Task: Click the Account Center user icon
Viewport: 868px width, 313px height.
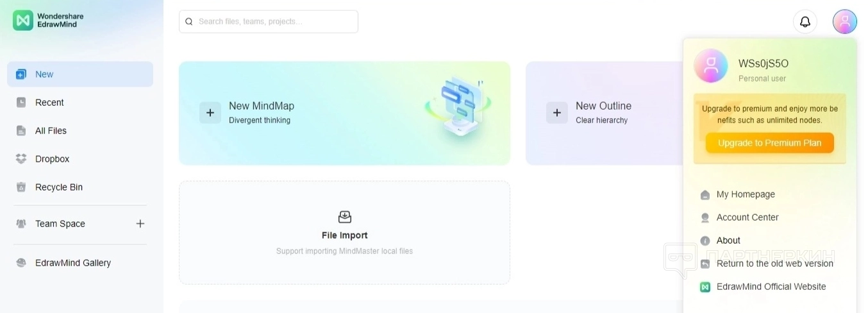Action: [705, 218]
